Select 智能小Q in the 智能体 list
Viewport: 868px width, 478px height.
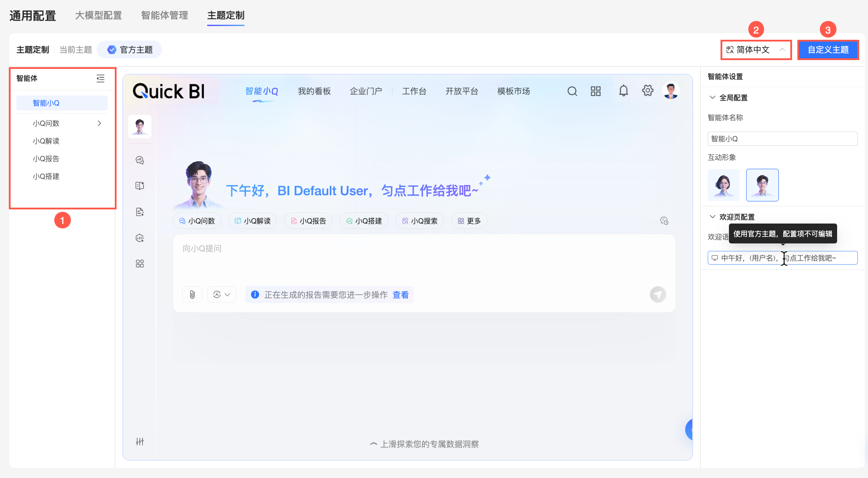(x=62, y=103)
